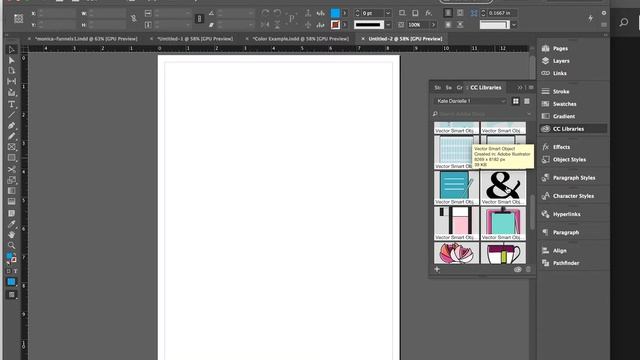
Task: Switch to the Untitled-1 document tab
Action: (195, 39)
